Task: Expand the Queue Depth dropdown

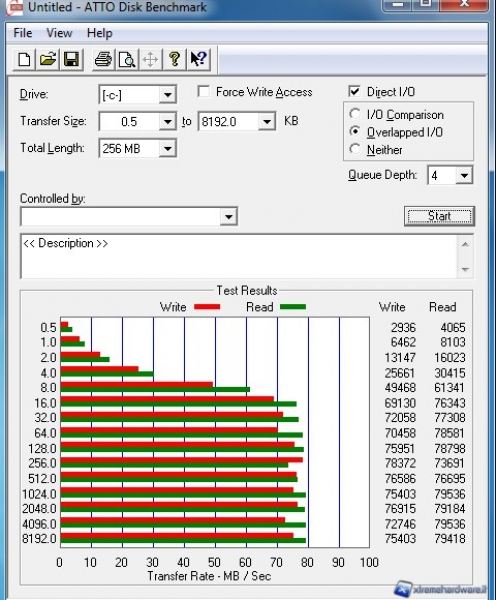Action: [464, 176]
